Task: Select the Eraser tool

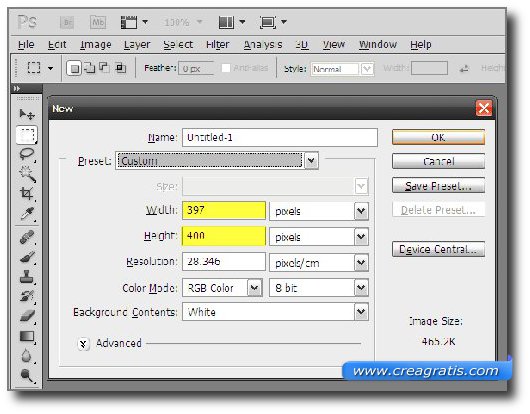Action: tap(27, 316)
